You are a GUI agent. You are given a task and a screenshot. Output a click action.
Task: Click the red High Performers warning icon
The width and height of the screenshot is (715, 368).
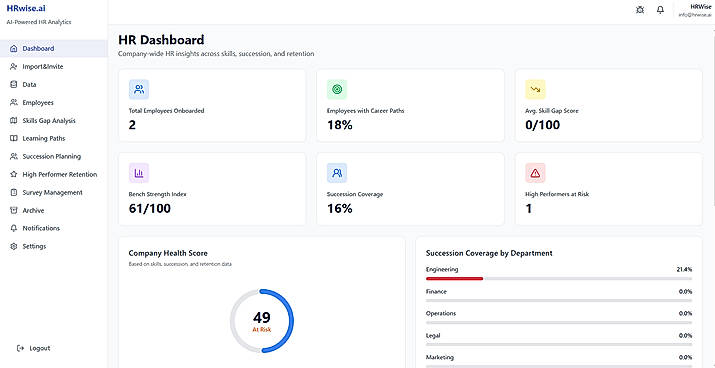[535, 173]
